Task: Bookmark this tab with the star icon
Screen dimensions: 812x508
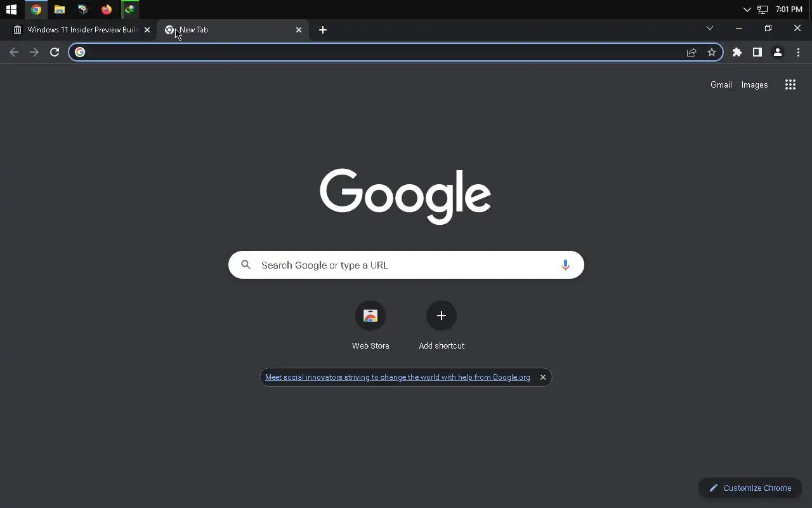Action: pos(712,52)
